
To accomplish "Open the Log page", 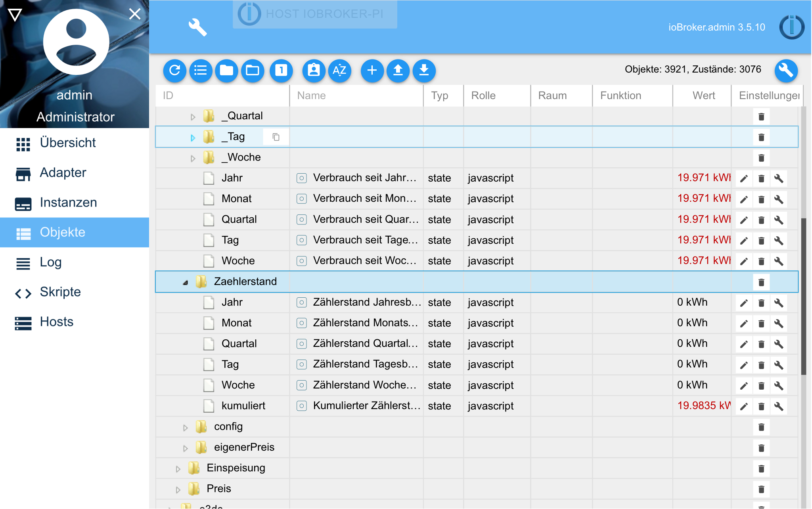I will pyautogui.click(x=75, y=262).
